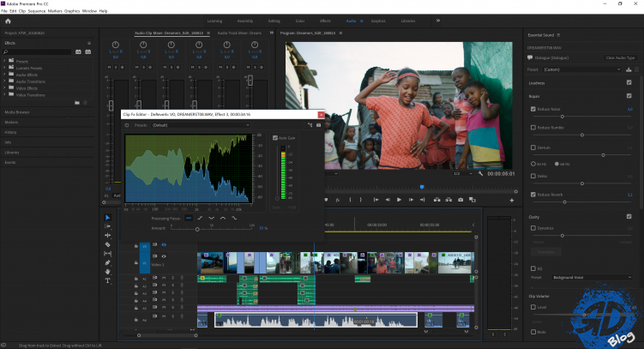644x349 pixels.
Task: Toggle the Auto Gate checkbox
Action: (x=275, y=137)
